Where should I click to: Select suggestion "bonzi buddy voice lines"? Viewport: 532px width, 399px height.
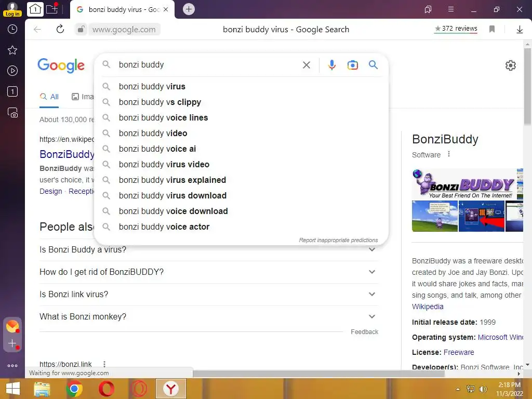click(241, 118)
